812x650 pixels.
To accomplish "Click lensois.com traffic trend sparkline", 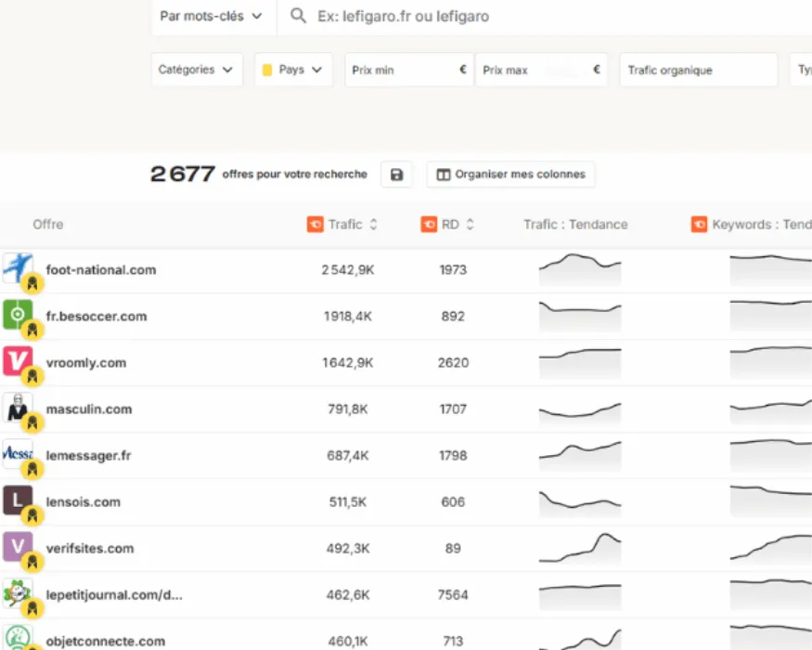I will pos(580,502).
